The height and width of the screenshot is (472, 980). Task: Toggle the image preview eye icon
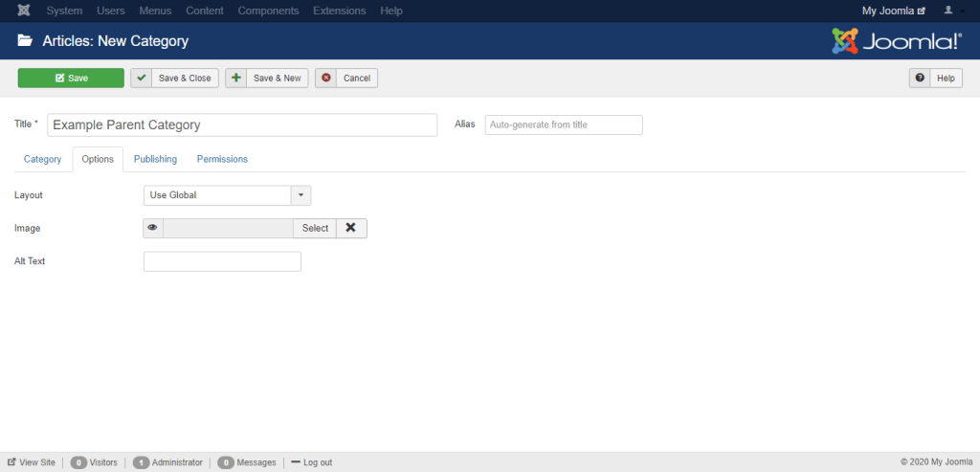pyautogui.click(x=152, y=228)
